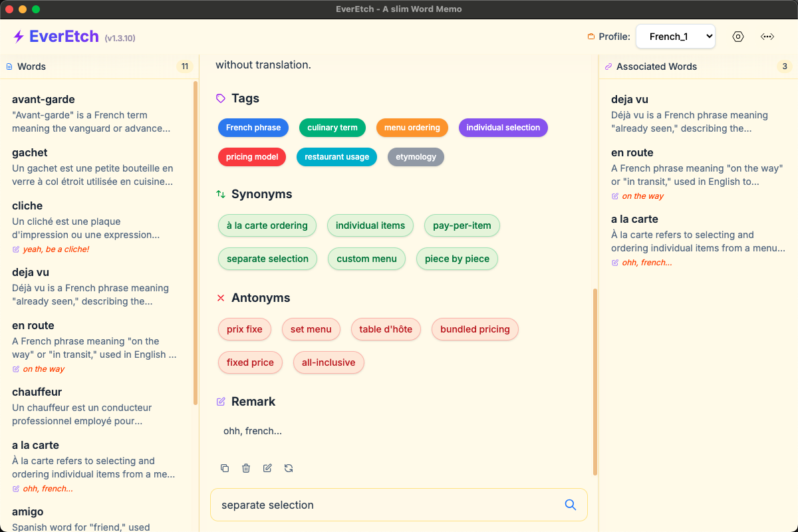Viewport: 798px width, 532px height.
Task: Open 'avant-garde' in the Words list
Action: pyautogui.click(x=43, y=100)
